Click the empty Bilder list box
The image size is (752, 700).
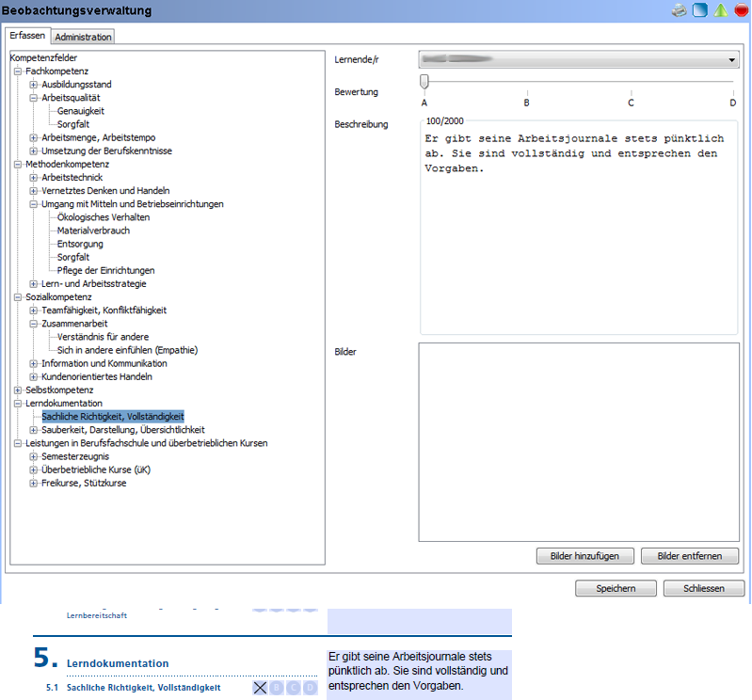579,442
